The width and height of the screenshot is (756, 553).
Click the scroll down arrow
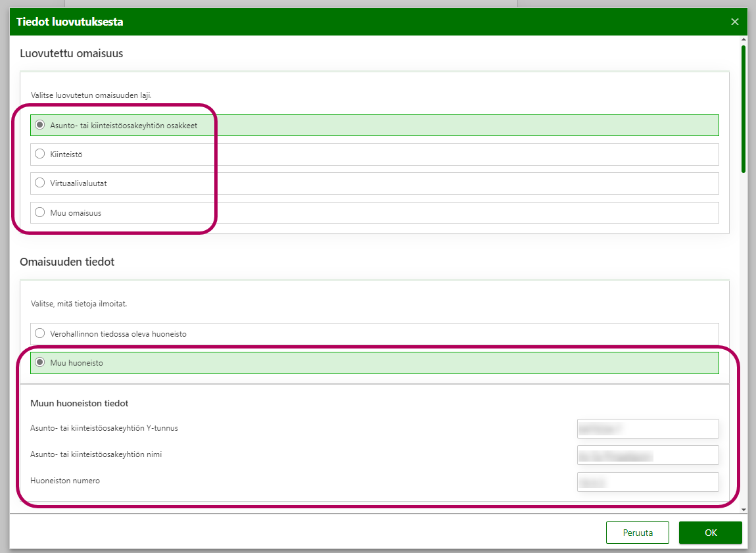click(743, 509)
